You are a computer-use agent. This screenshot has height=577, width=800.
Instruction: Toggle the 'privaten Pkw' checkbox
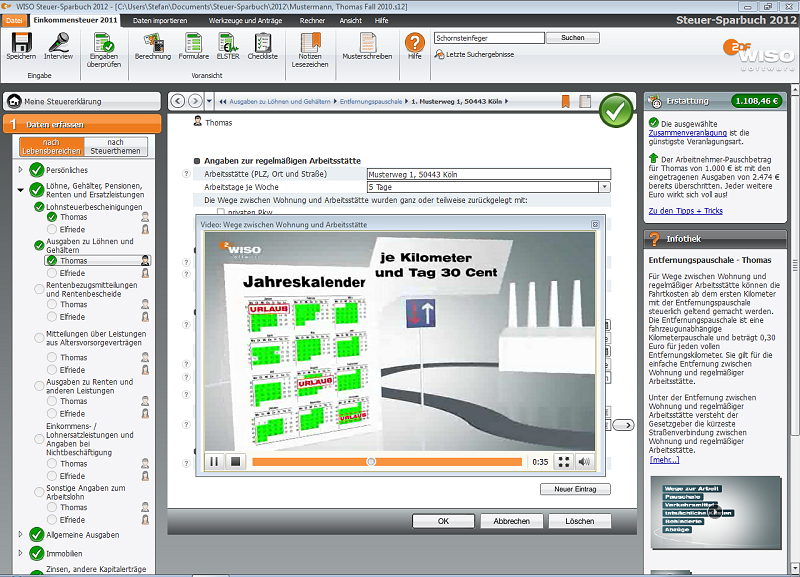tap(220, 211)
